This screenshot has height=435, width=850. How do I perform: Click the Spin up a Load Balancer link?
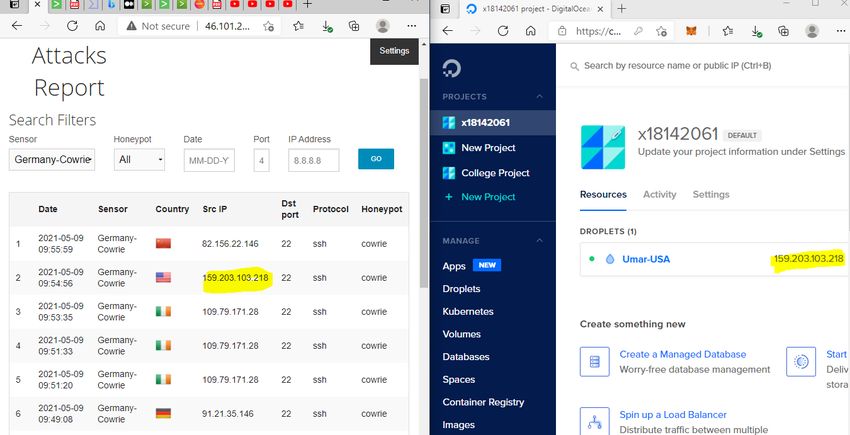[x=673, y=415]
